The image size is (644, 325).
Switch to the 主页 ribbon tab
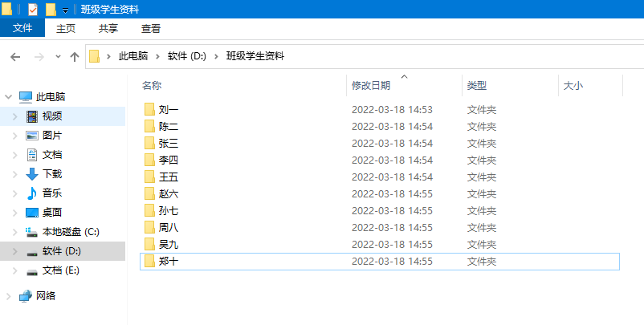point(66,28)
